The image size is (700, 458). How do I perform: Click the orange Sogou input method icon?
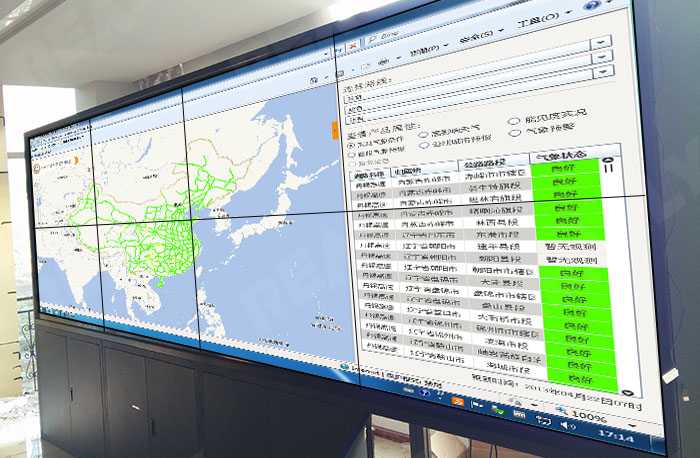[x=457, y=402]
